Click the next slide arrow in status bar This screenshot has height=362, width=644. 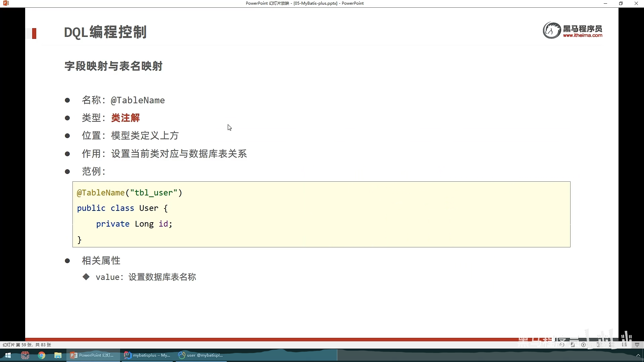(x=583, y=345)
